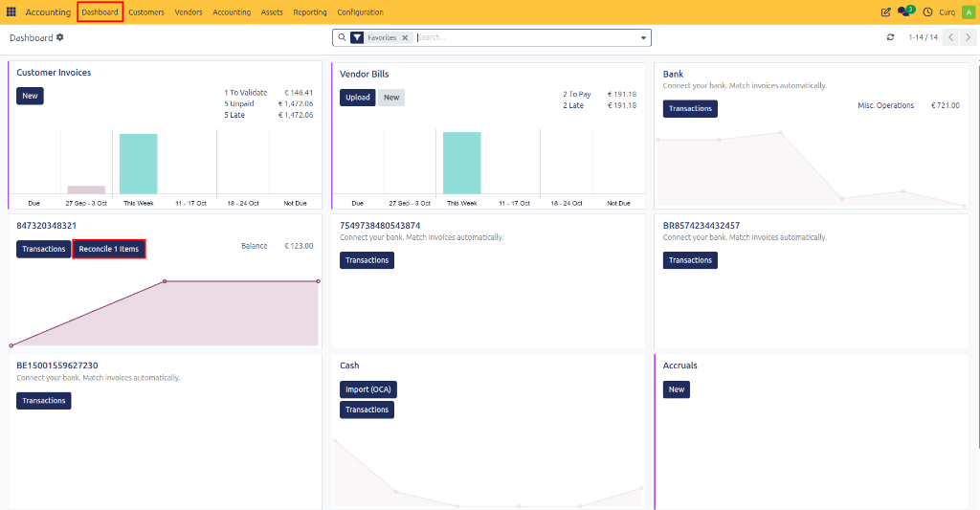This screenshot has height=510, width=980.
Task: Open the Customer Invoices card title
Action: point(54,73)
